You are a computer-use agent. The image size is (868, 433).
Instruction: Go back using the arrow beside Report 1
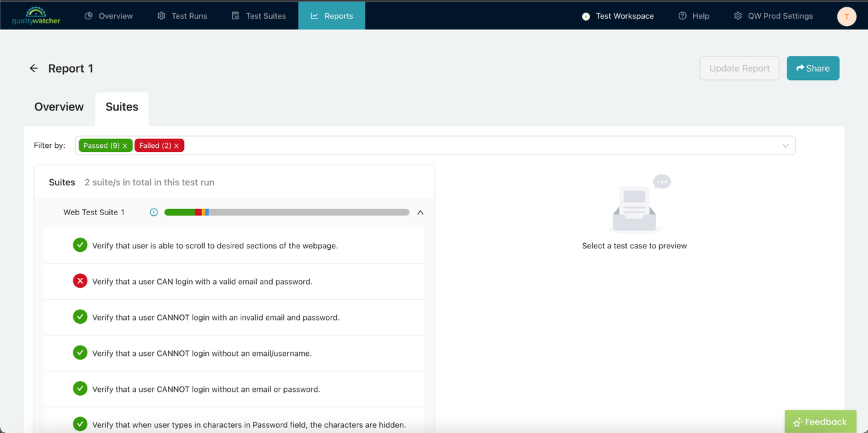pos(34,69)
